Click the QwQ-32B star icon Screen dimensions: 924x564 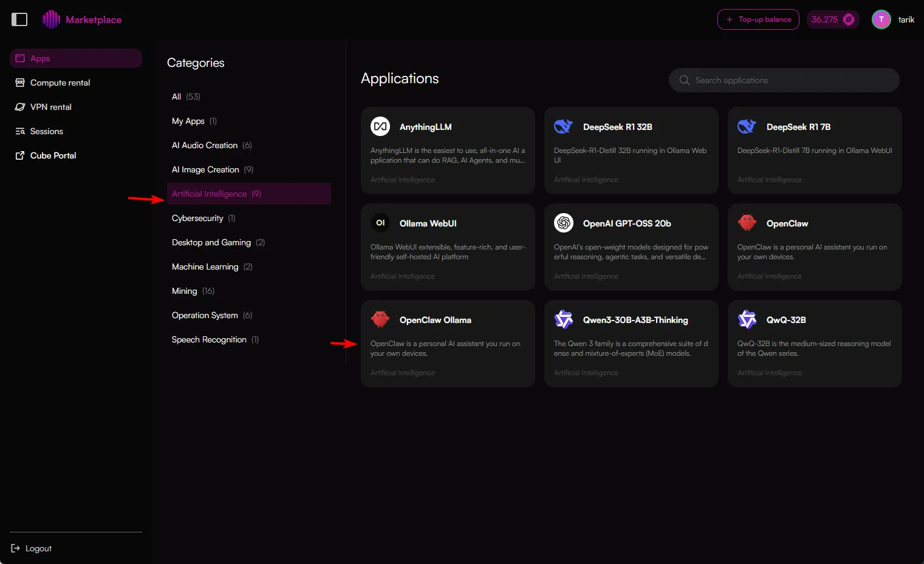(x=747, y=319)
